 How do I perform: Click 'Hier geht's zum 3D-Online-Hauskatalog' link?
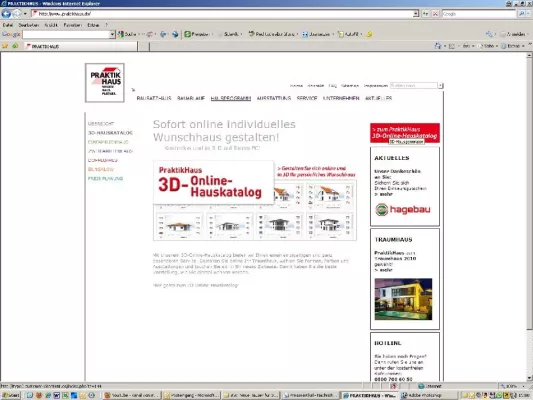click(195, 285)
